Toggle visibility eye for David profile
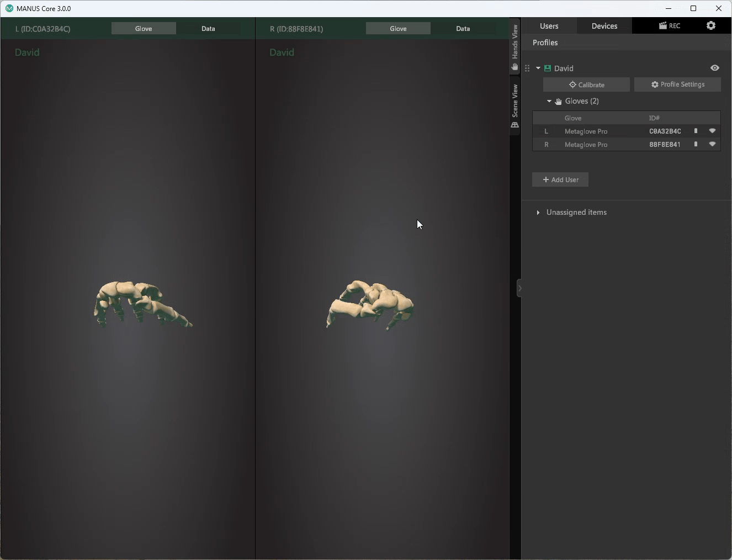The image size is (732, 560). [715, 68]
